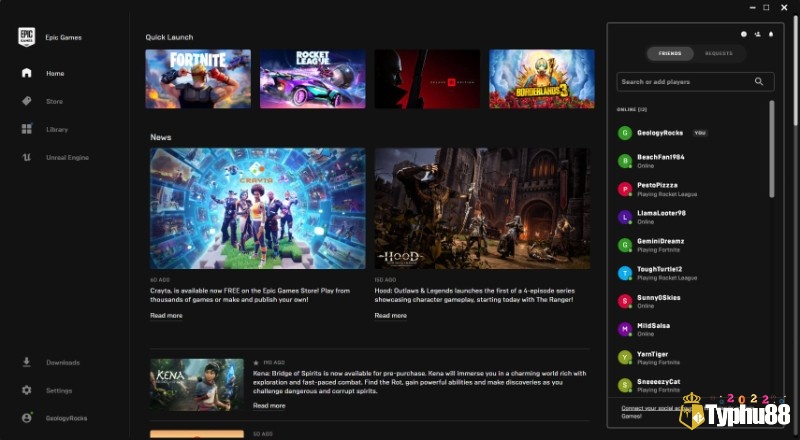
Task: Focus the Search or add players field
Action: point(695,82)
